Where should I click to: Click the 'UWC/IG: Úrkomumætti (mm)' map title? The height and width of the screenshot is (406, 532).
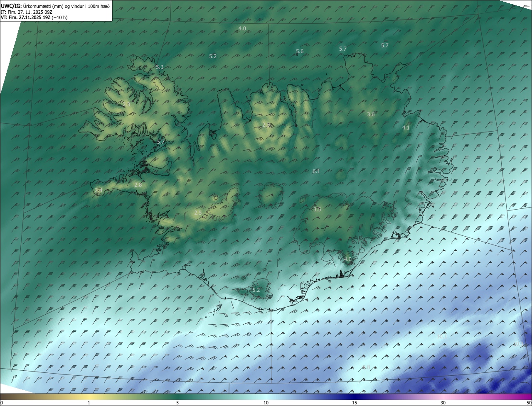coord(55,6)
